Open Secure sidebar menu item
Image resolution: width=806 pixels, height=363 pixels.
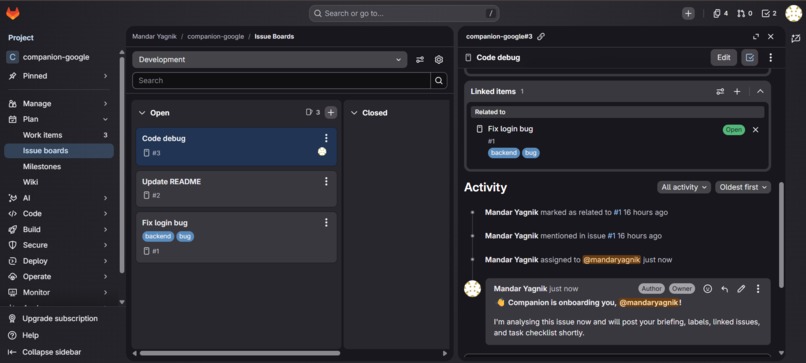[x=58, y=245]
